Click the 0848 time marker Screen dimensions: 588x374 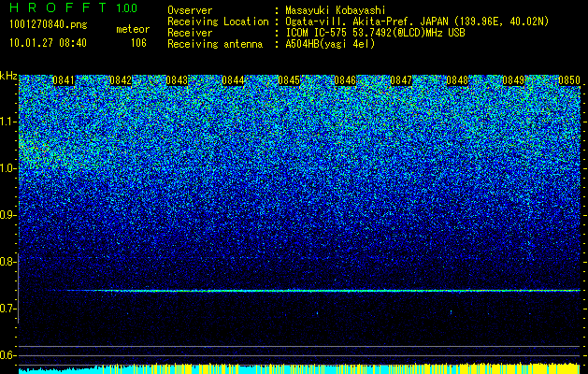coord(457,80)
